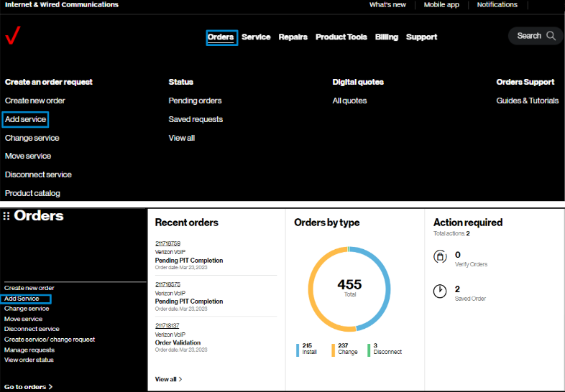Click the Mobile app link
This screenshot has height=392, width=565.
tap(441, 5)
